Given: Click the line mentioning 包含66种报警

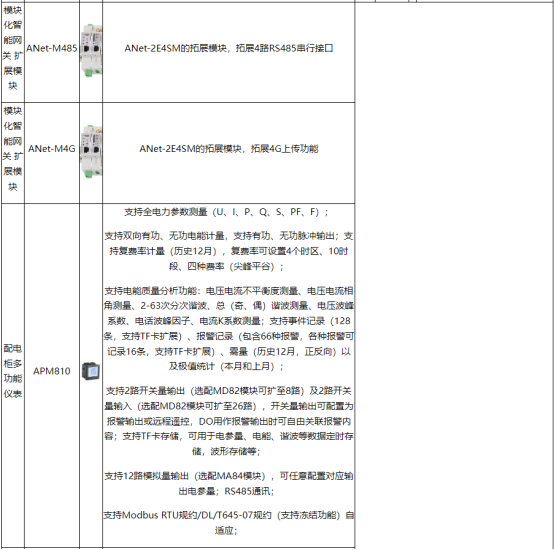Looking at the screenshot, I should 229,336.
